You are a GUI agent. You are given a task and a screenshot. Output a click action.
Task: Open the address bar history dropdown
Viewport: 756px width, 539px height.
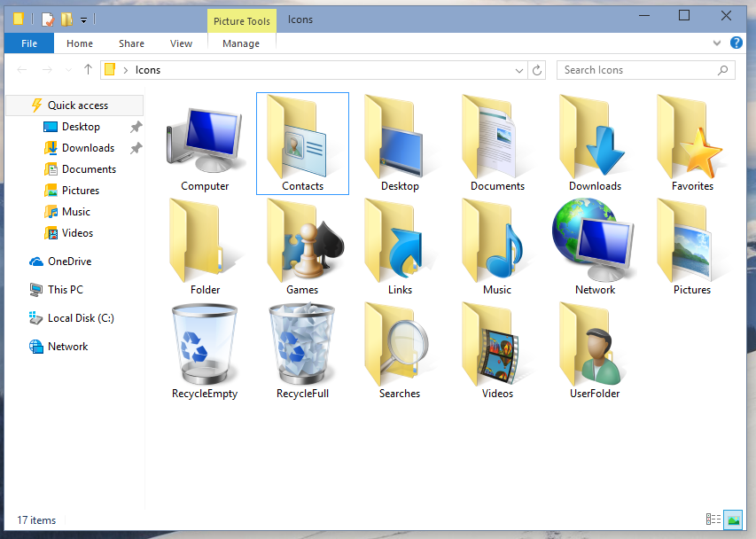click(518, 69)
